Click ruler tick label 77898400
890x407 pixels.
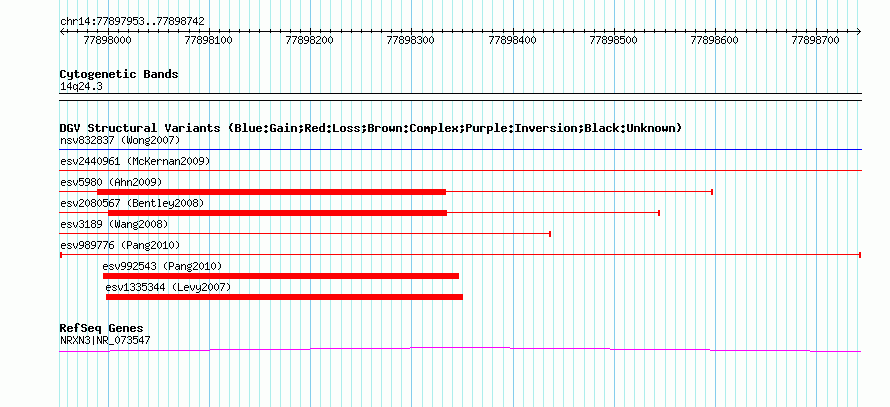coord(512,40)
